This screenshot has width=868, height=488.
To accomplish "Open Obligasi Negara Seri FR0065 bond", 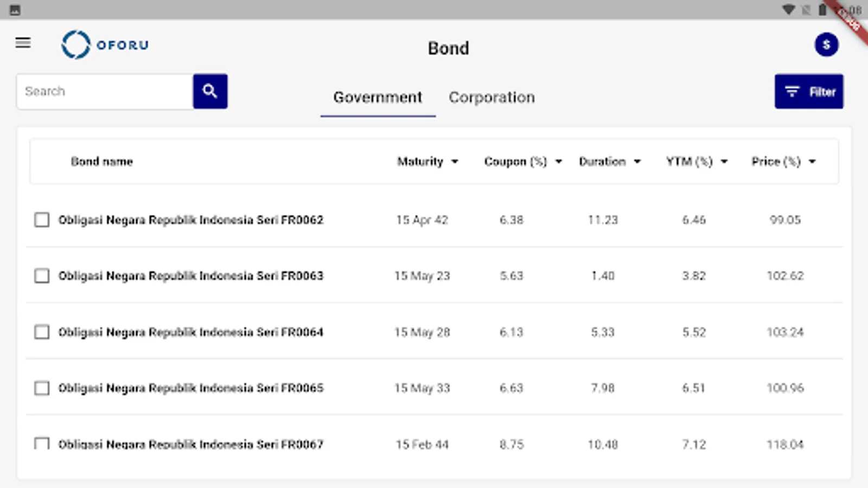I will (x=191, y=388).
